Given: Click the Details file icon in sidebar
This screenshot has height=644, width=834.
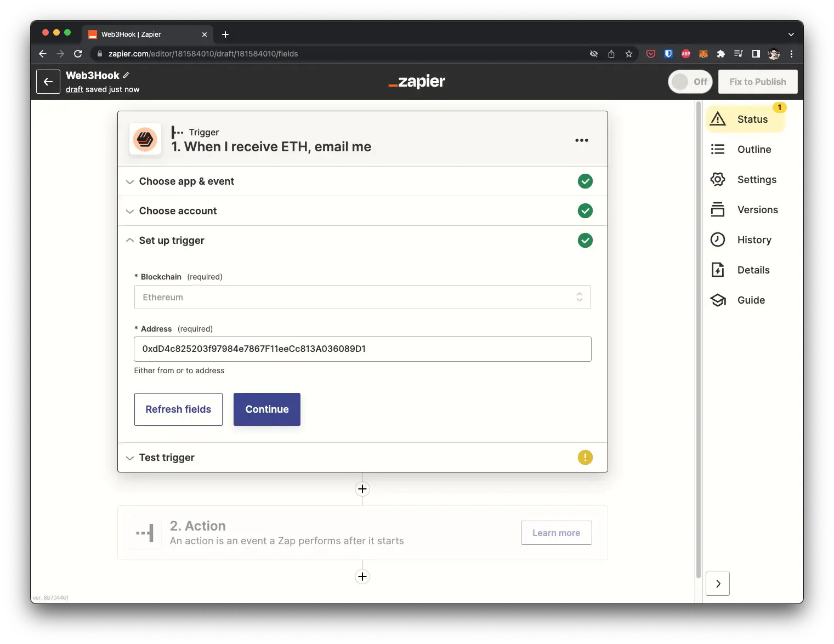Looking at the screenshot, I should coord(718,270).
